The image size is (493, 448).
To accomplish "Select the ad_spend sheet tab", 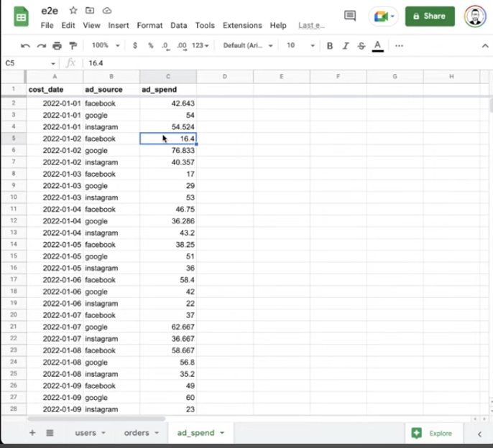I will [x=195, y=433].
